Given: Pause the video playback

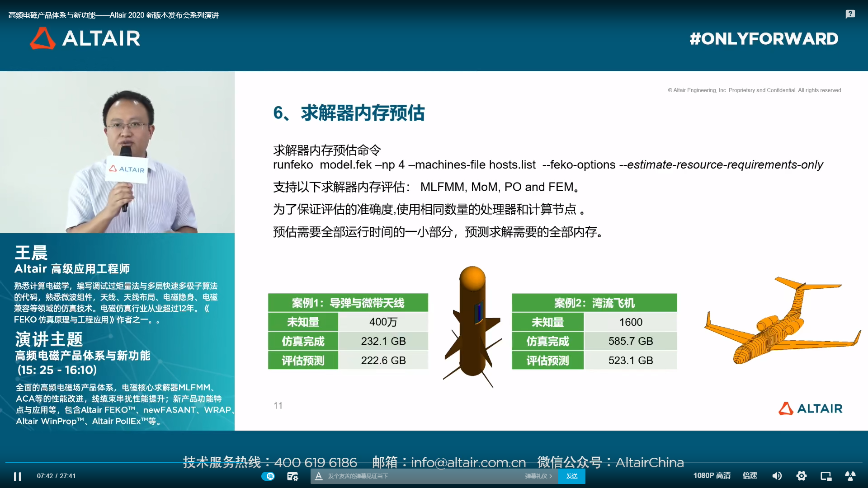Looking at the screenshot, I should pos(18,476).
